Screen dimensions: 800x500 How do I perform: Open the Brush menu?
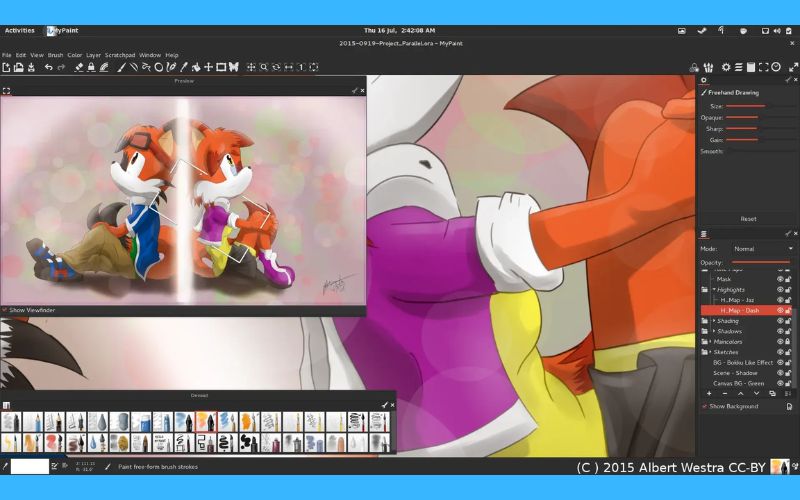[55, 55]
